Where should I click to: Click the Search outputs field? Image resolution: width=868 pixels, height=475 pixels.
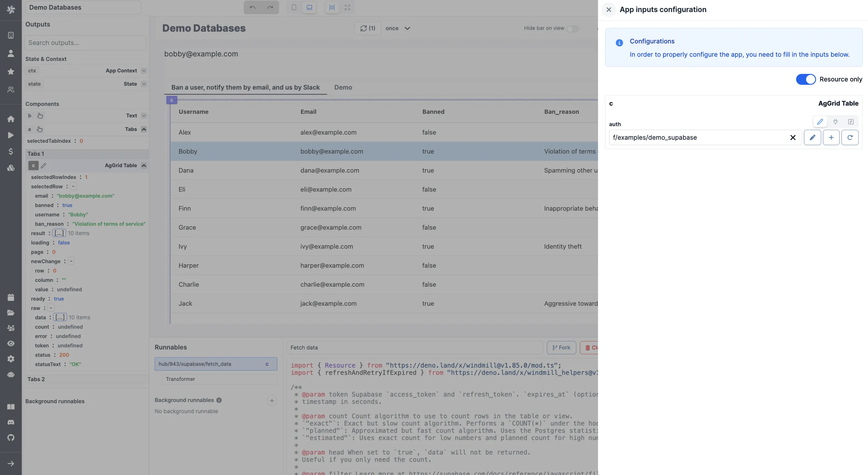(x=85, y=43)
